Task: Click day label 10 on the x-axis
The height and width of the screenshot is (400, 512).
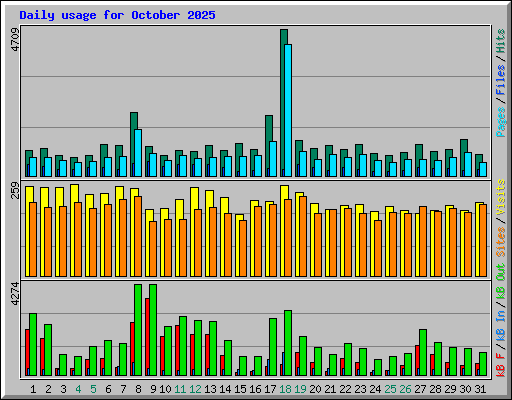Action: coord(165,389)
